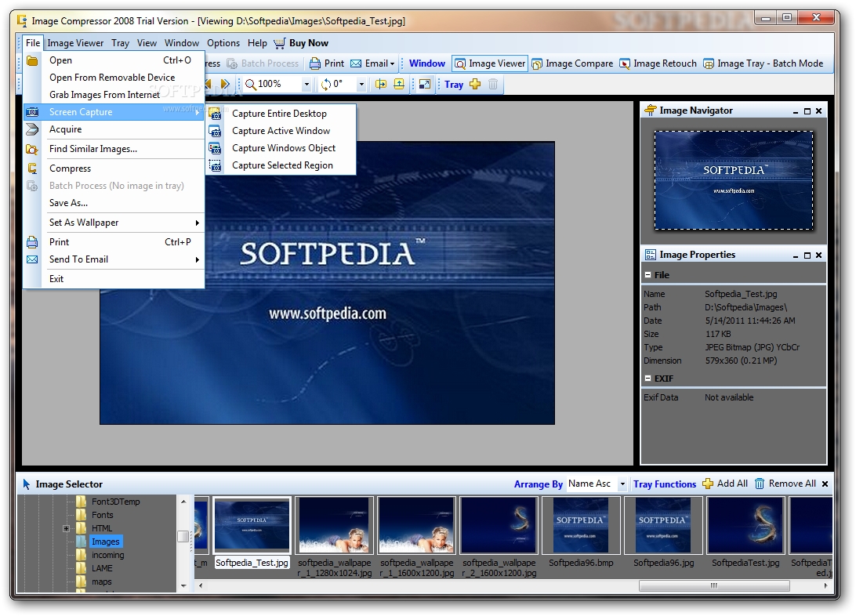This screenshot has height=616, width=856.
Task: Expand Send To Email submenu
Action: tap(114, 259)
